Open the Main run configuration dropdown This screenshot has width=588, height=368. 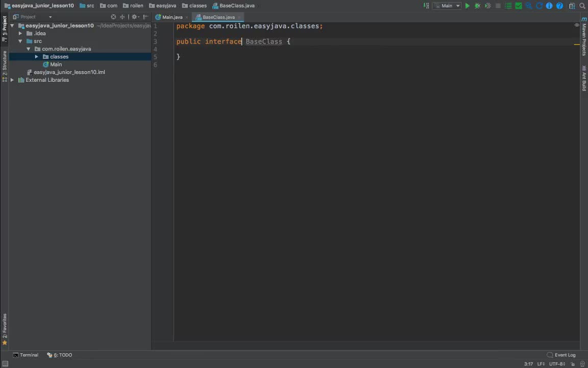[x=447, y=6]
